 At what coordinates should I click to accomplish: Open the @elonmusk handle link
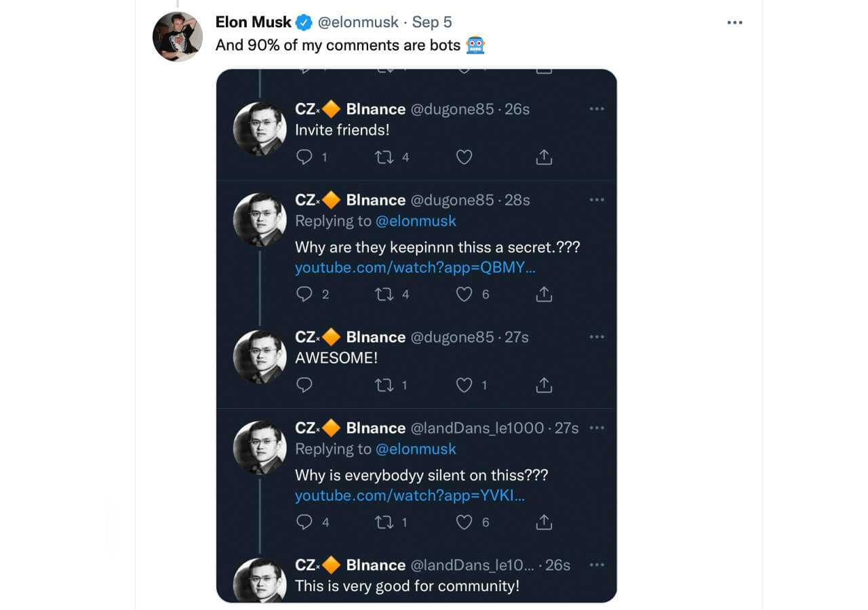[358, 22]
